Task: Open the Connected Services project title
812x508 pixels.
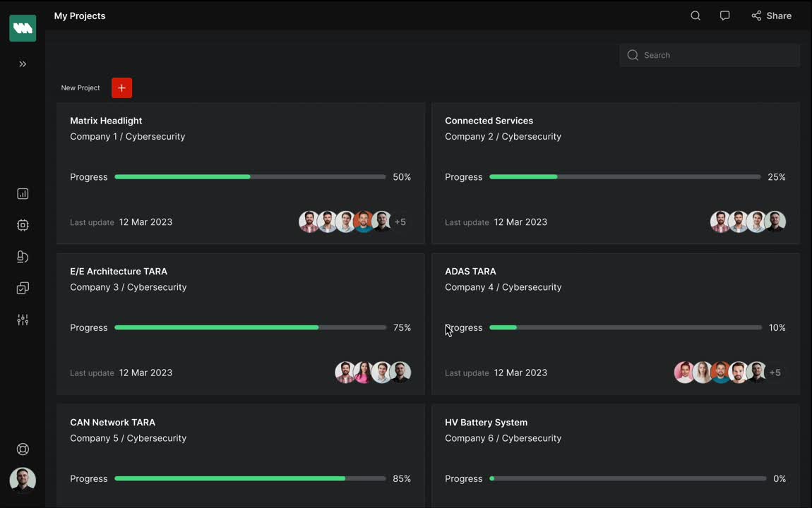Action: 489,121
